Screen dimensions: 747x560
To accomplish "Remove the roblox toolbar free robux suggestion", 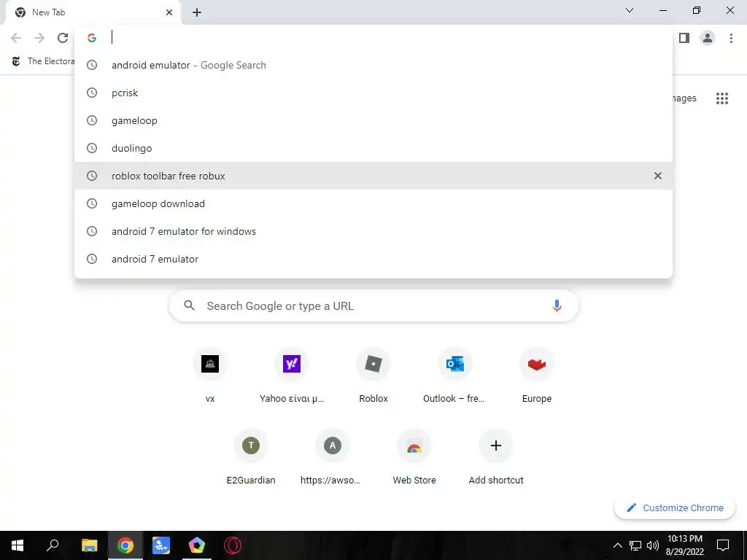I will [x=658, y=176].
